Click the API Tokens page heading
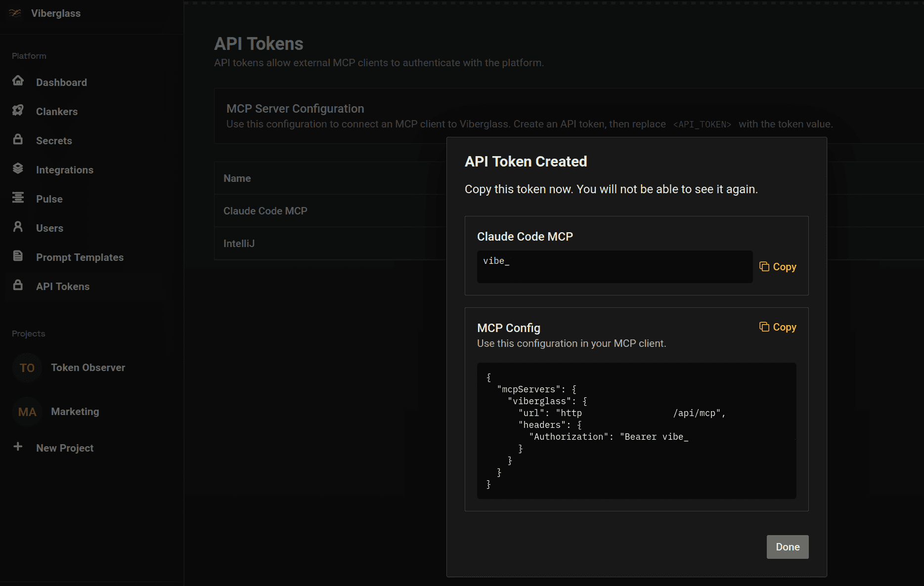 (x=259, y=43)
